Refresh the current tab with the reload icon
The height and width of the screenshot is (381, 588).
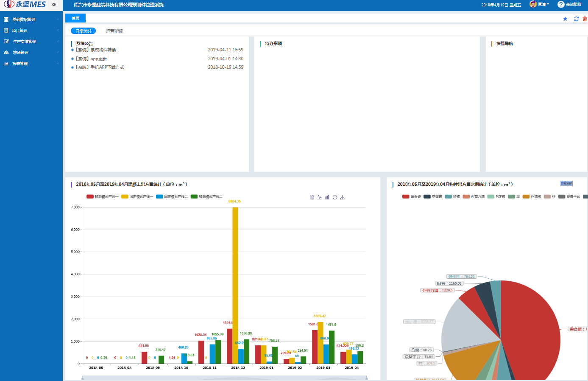point(576,19)
